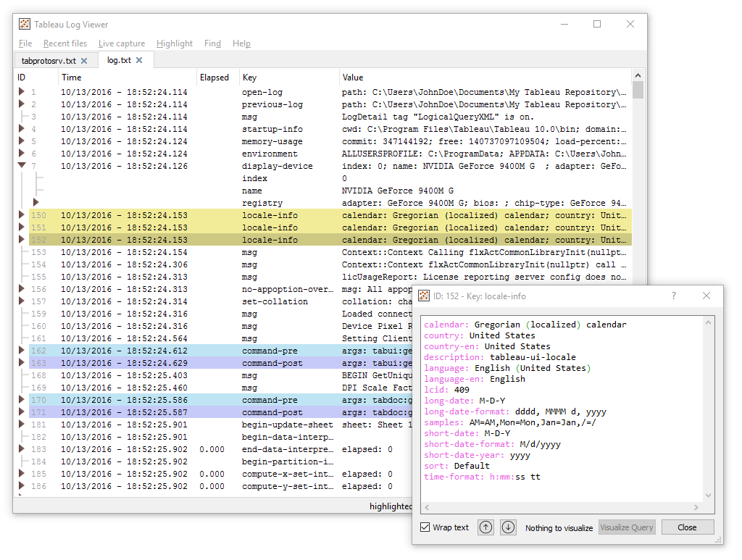
Task: Click detail dialog horizontal scroll right arrow
Action: (696, 507)
